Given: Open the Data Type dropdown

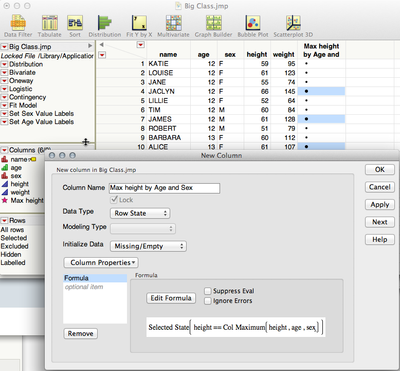Looking at the screenshot, I should click(140, 213).
